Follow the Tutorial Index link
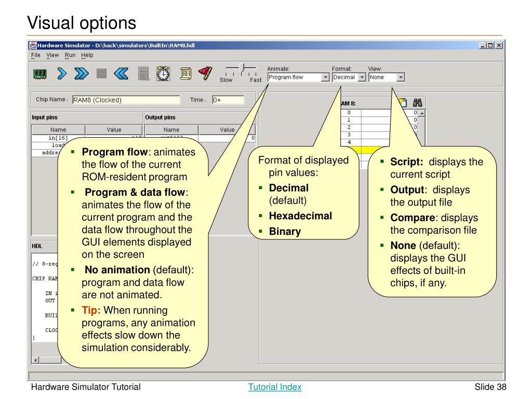532x399 pixels. [275, 387]
